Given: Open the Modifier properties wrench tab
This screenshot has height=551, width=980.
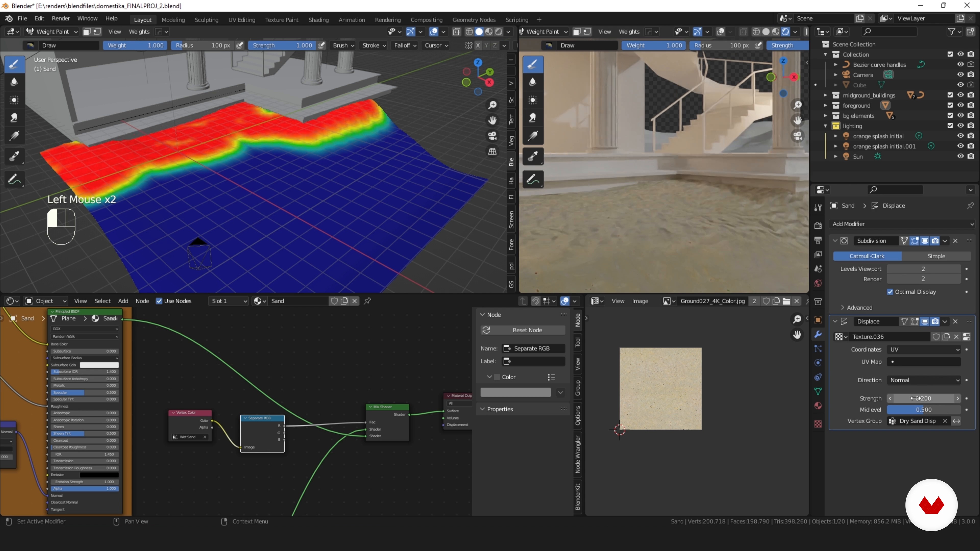Looking at the screenshot, I should pyautogui.click(x=818, y=334).
